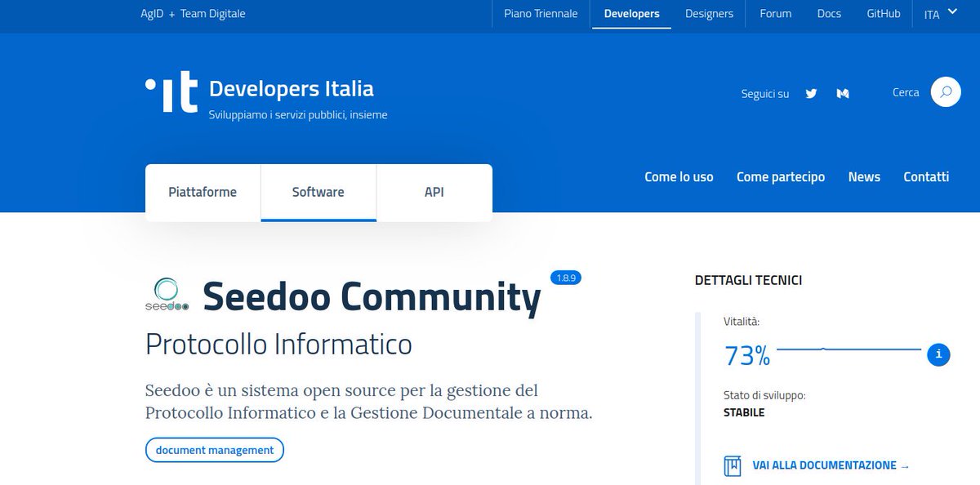Click the Developers Italia title text
The height and width of the screenshot is (485, 980).
tap(292, 88)
